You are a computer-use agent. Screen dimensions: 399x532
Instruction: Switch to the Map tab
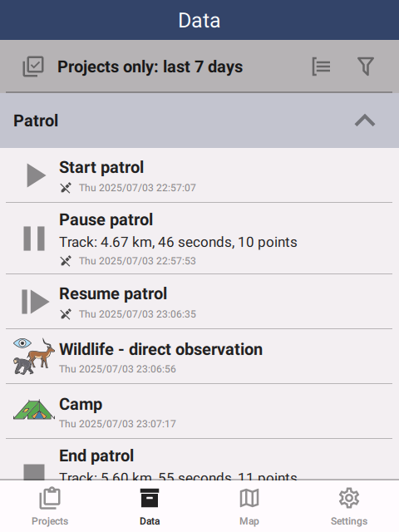point(249,506)
